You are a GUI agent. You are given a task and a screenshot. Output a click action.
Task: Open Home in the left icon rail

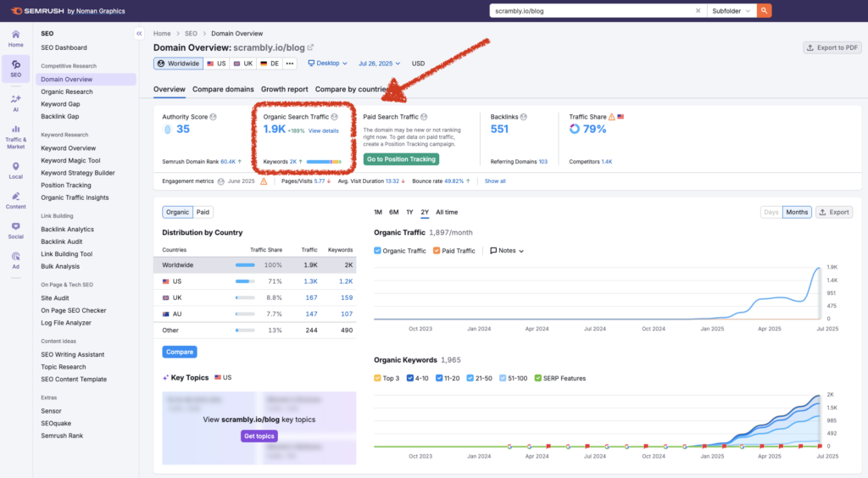15,39
